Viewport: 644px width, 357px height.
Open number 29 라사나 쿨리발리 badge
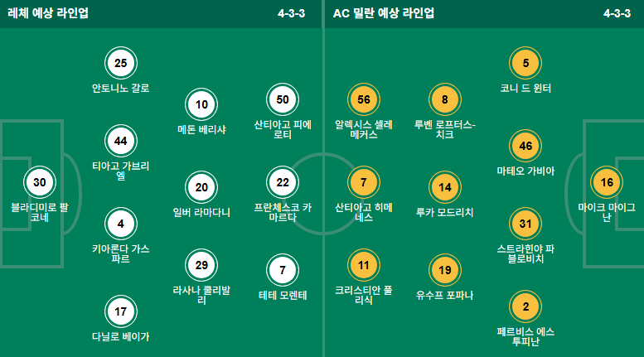(x=201, y=265)
